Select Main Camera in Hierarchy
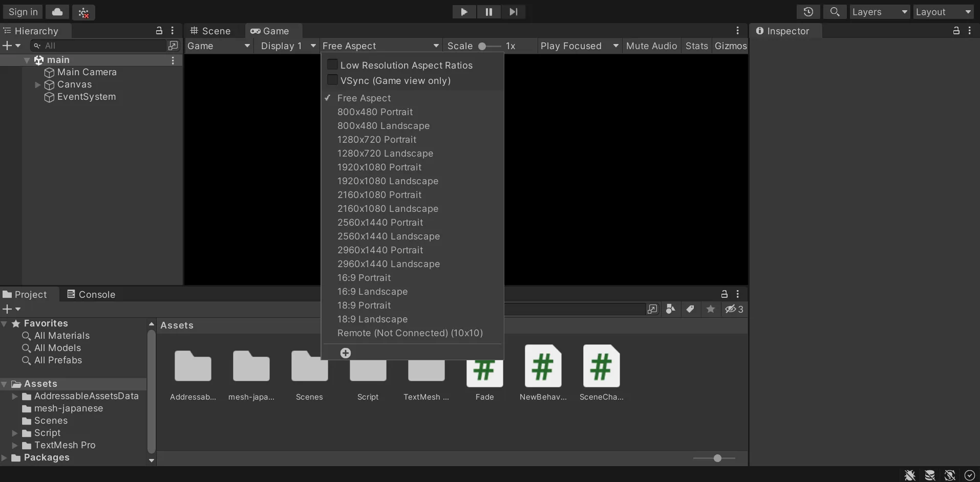 87,72
